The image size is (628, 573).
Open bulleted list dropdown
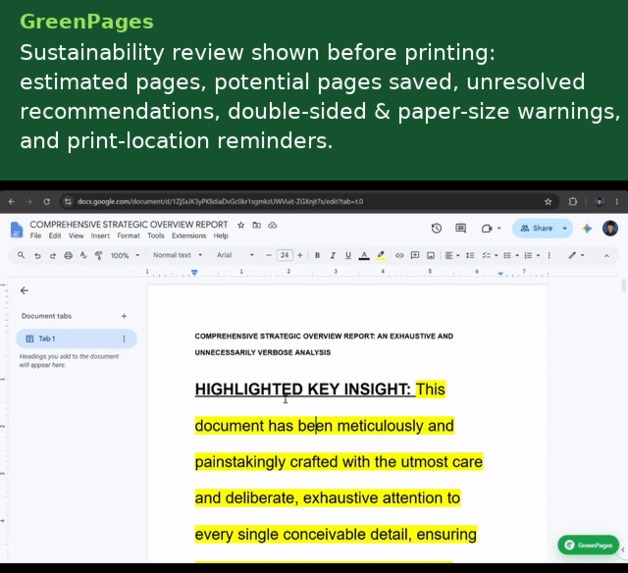point(511,255)
